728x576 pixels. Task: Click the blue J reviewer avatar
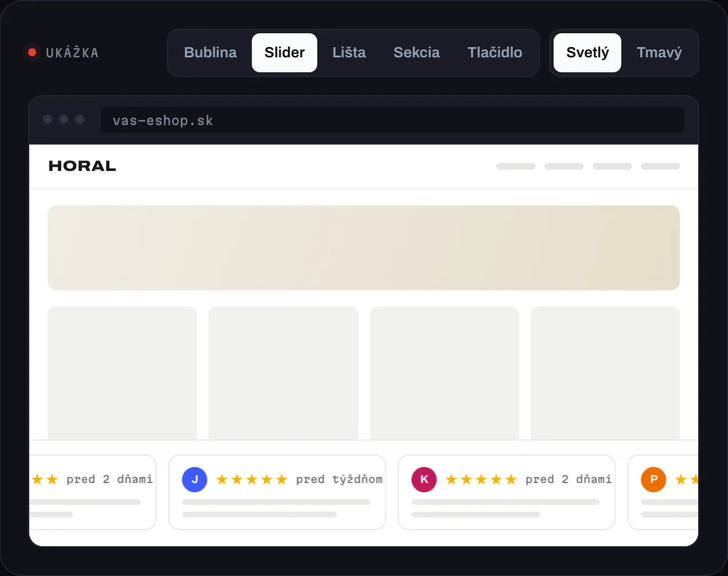click(194, 480)
